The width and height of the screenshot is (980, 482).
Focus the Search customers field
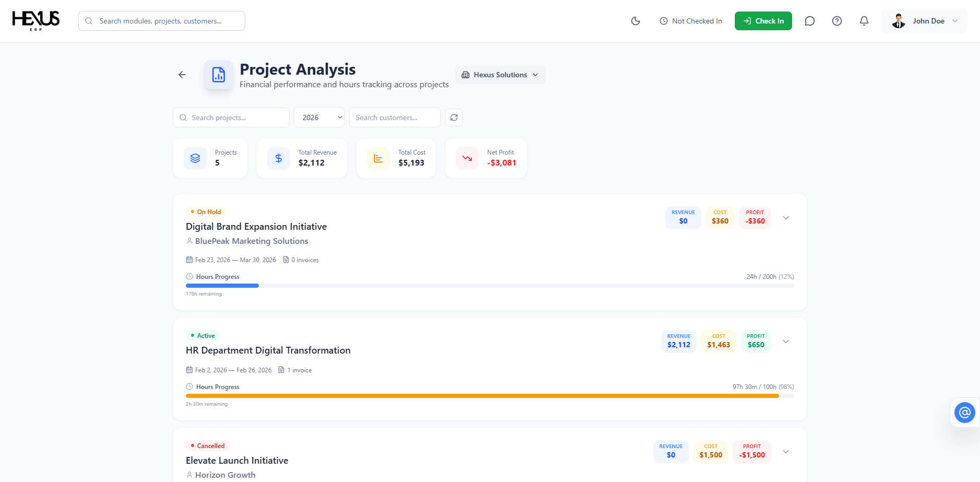pyautogui.click(x=395, y=117)
